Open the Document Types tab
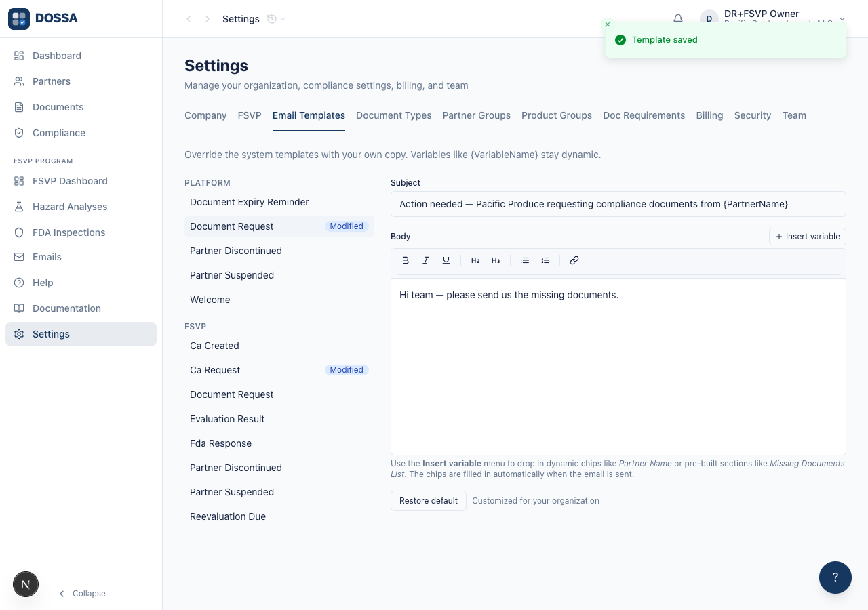The image size is (868, 610). tap(394, 115)
